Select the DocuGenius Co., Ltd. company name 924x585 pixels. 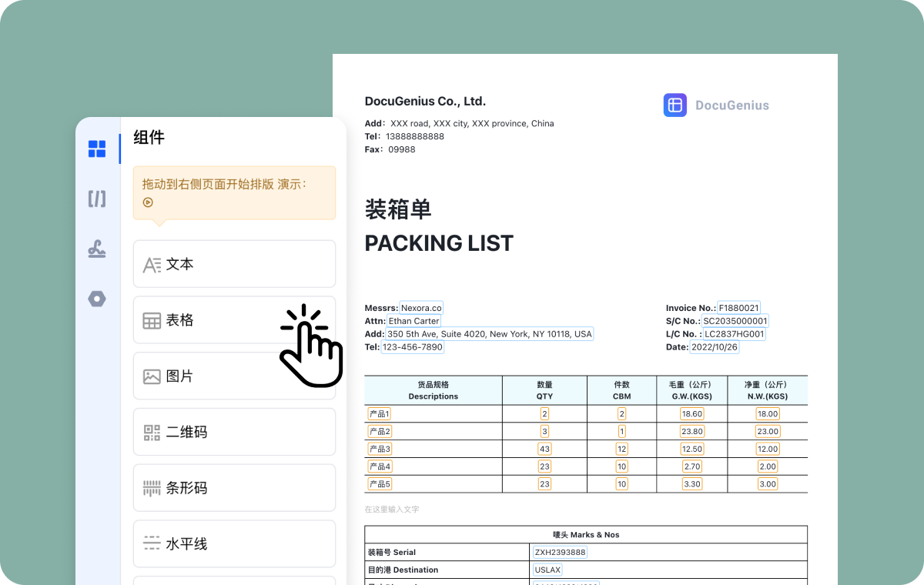425,101
